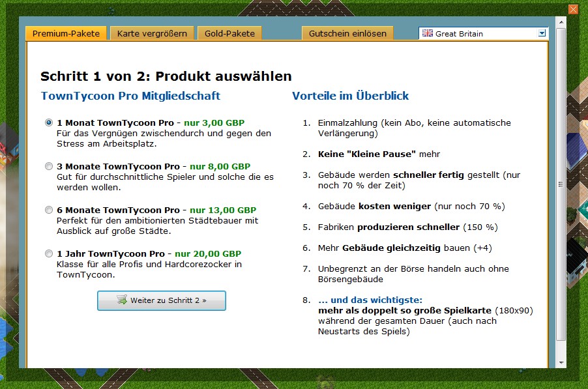
Task: Click the 'Gebäude werden schneller fertig' benefit
Action: pyautogui.click(x=419, y=180)
